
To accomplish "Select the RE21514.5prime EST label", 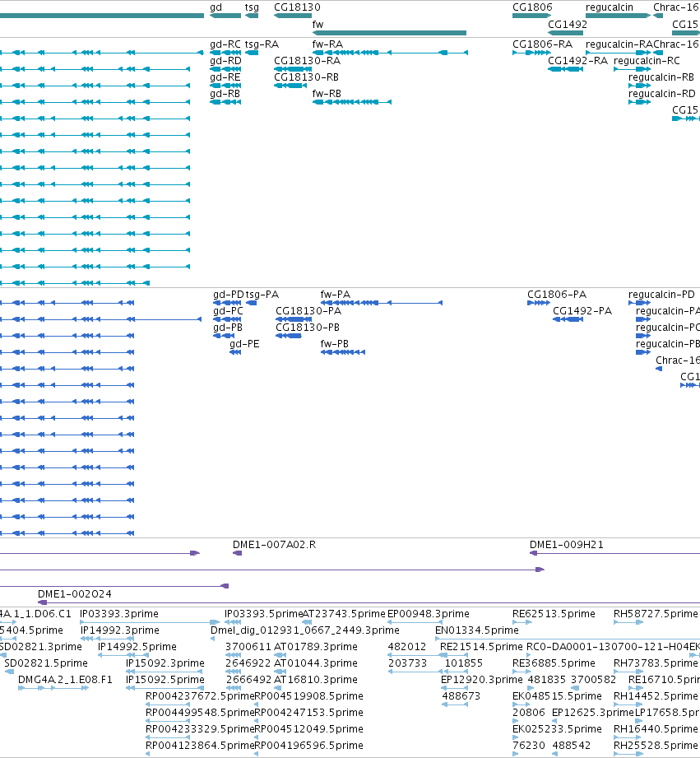I will [482, 647].
